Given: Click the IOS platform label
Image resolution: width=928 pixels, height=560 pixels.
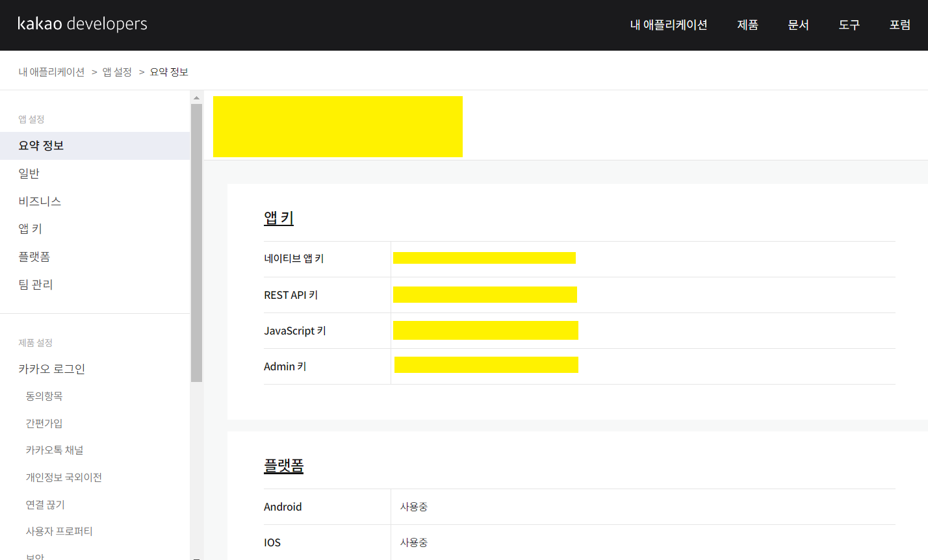Looking at the screenshot, I should point(272,542).
